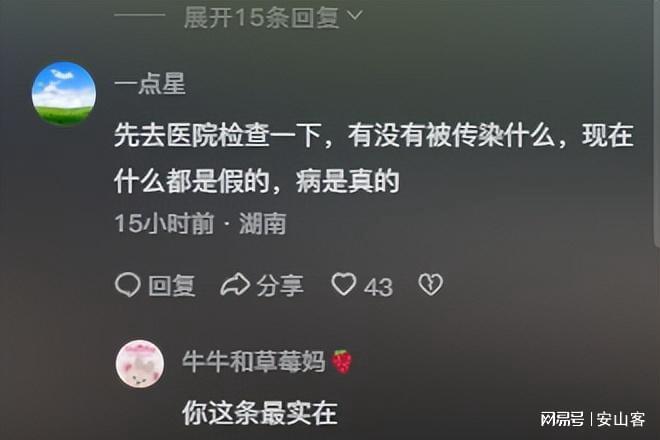Click the strawberry emoji badge

pyautogui.click(x=342, y=362)
